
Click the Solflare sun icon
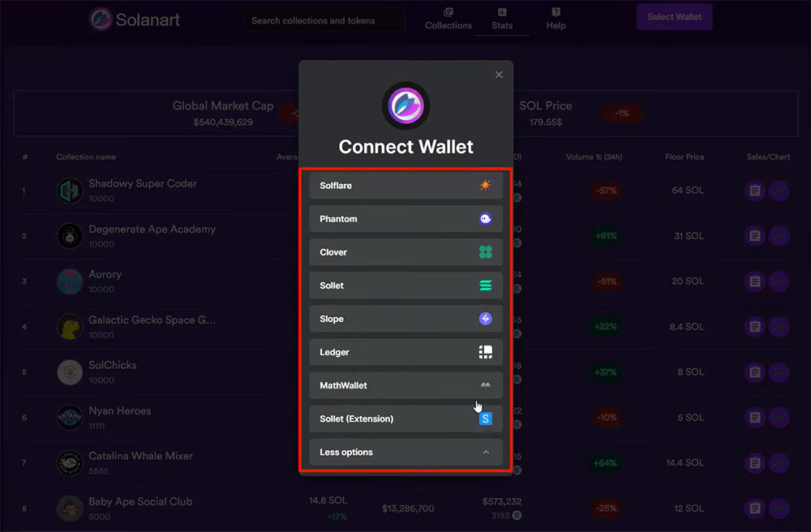[484, 185]
